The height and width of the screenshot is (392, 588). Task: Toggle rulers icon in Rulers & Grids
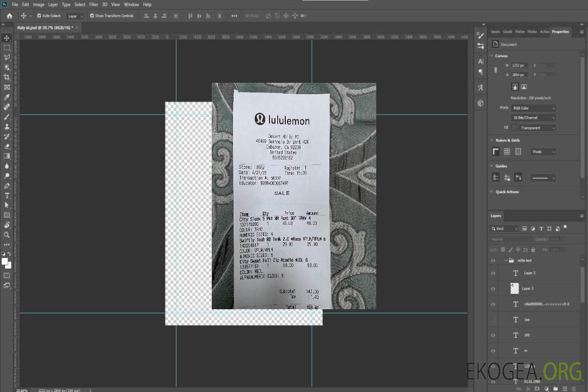496,151
